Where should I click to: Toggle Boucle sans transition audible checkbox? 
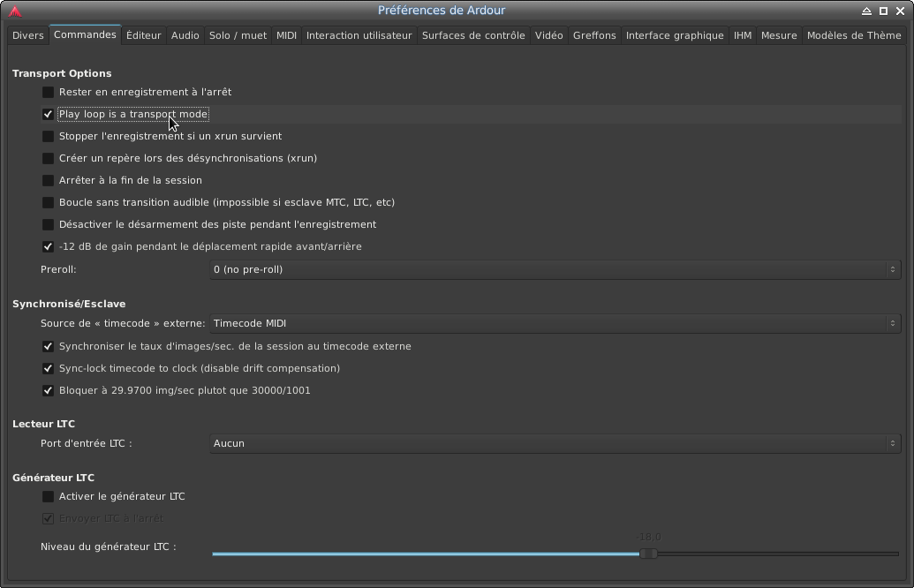pos(48,203)
